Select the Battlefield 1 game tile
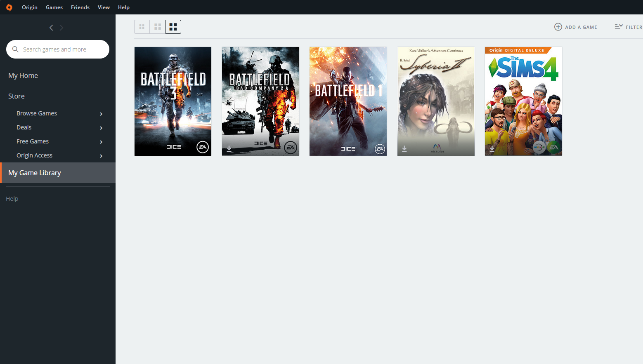The width and height of the screenshot is (643, 364). [348, 101]
